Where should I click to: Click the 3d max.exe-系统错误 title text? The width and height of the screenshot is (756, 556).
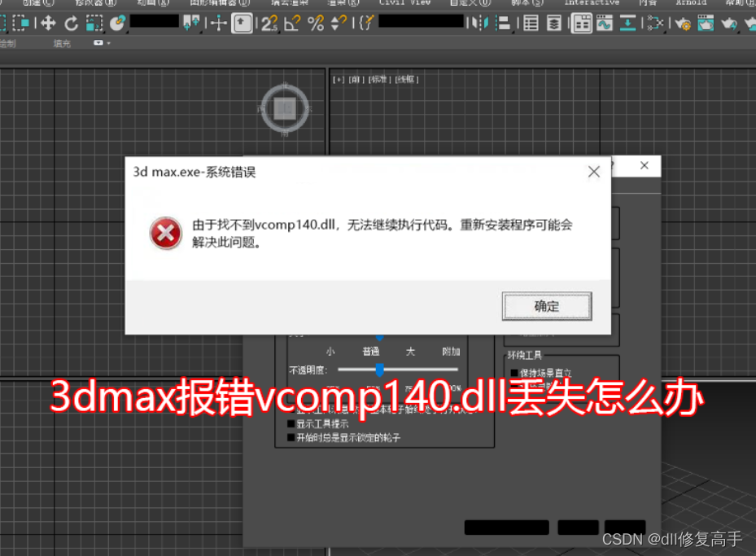pyautogui.click(x=194, y=172)
